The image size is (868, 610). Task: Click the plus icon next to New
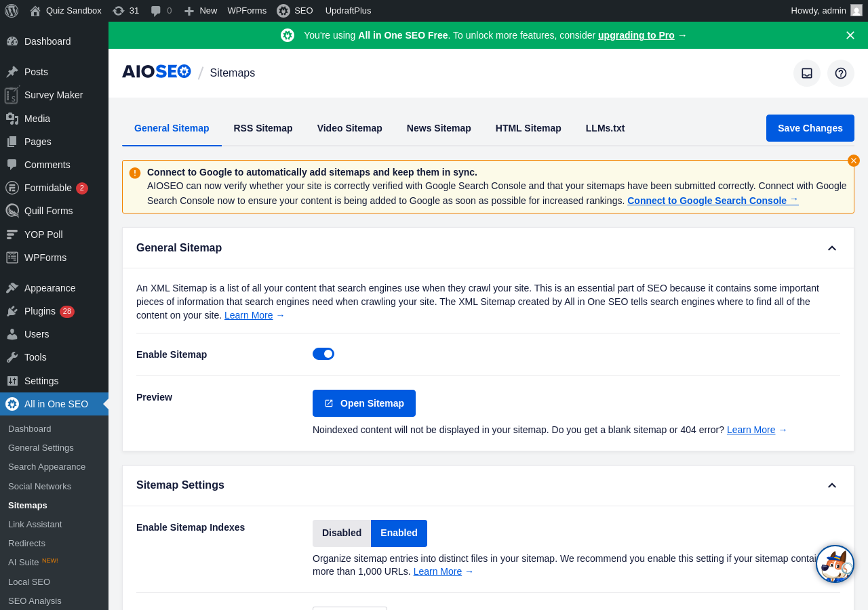tap(189, 11)
